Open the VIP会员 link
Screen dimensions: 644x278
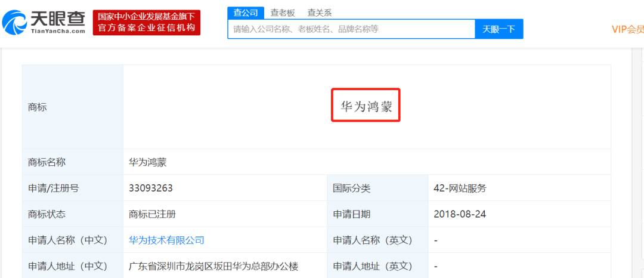627,30
